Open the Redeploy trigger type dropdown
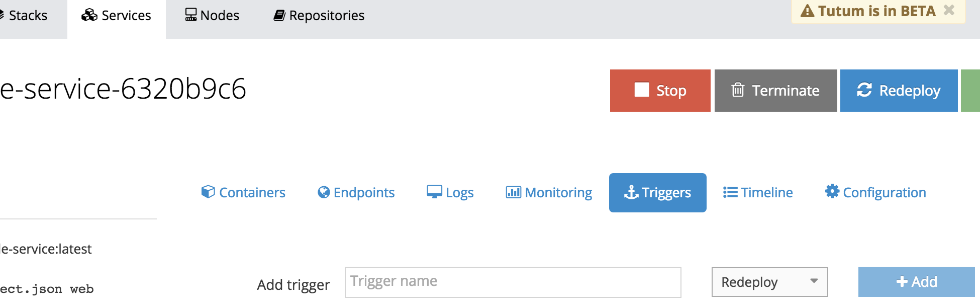 (x=769, y=282)
